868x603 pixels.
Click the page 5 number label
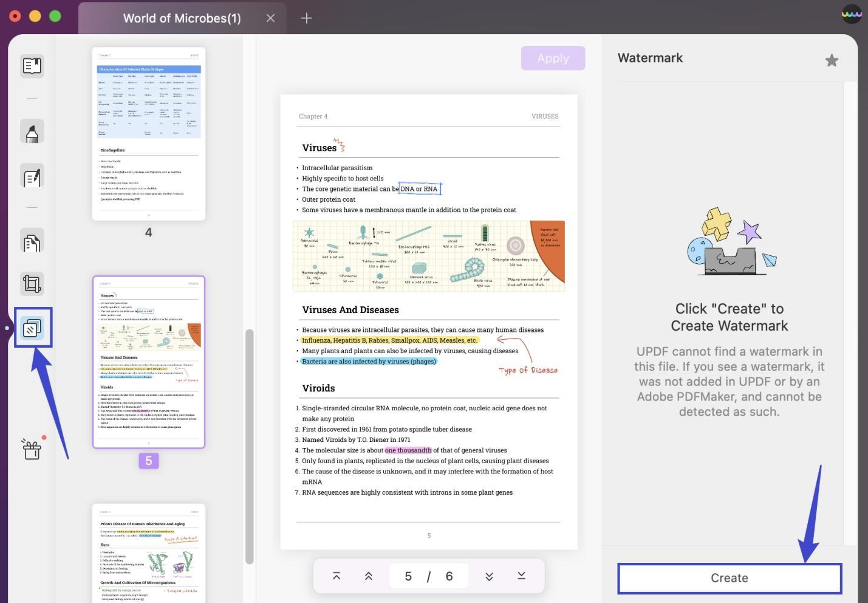coord(149,461)
